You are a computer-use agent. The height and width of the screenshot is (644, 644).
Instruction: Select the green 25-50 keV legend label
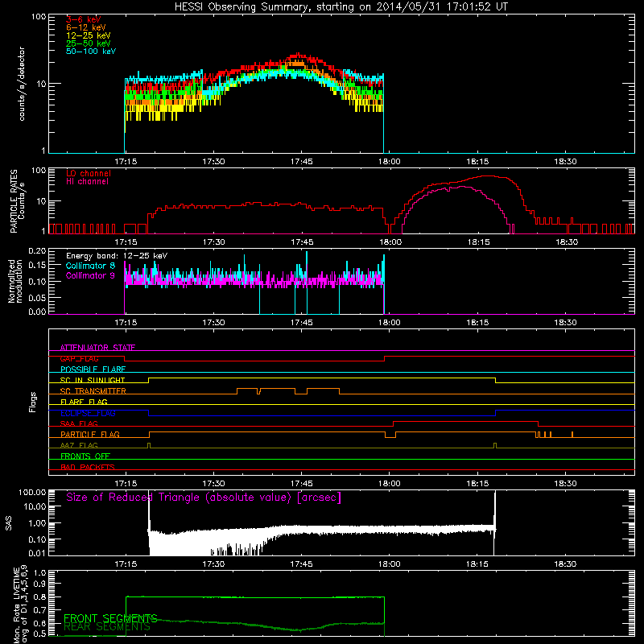coord(89,43)
